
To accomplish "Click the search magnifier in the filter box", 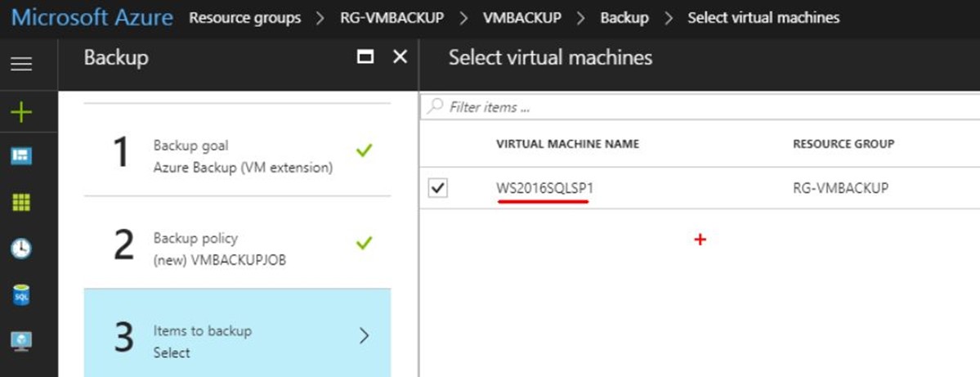I will coord(434,106).
